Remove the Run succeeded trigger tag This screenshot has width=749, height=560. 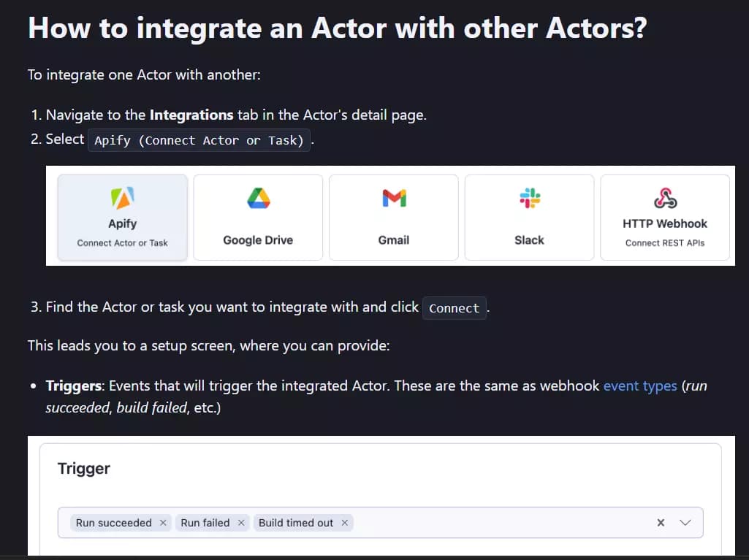pos(162,522)
